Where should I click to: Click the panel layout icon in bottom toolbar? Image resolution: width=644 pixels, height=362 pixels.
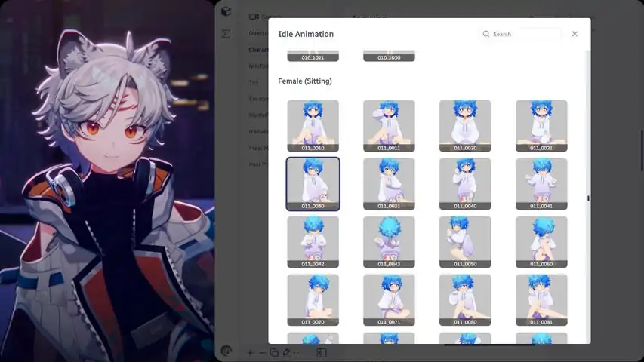click(322, 352)
